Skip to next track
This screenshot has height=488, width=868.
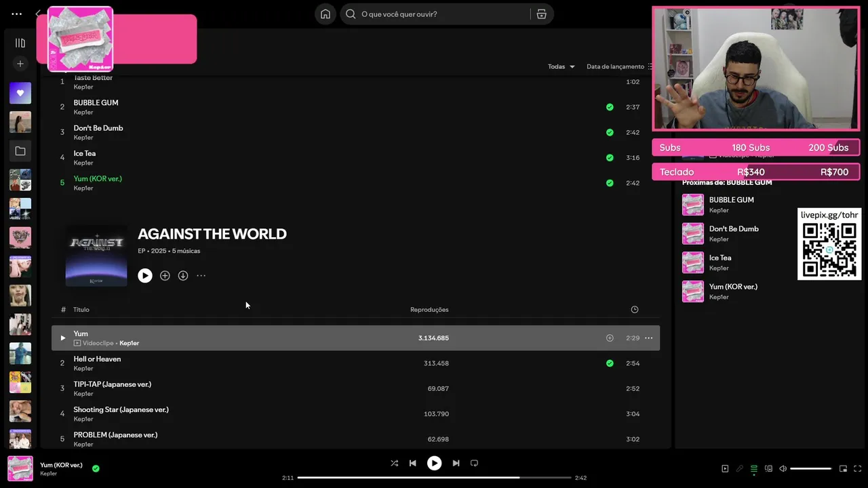(456, 464)
